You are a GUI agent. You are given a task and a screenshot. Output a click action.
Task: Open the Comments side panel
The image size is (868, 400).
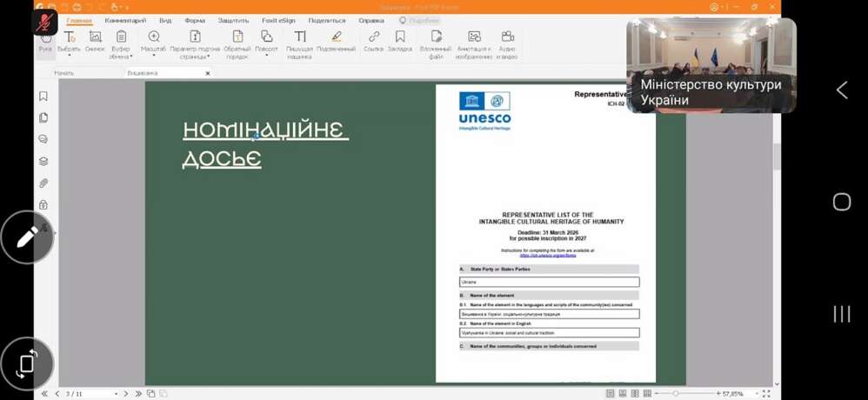(43, 139)
